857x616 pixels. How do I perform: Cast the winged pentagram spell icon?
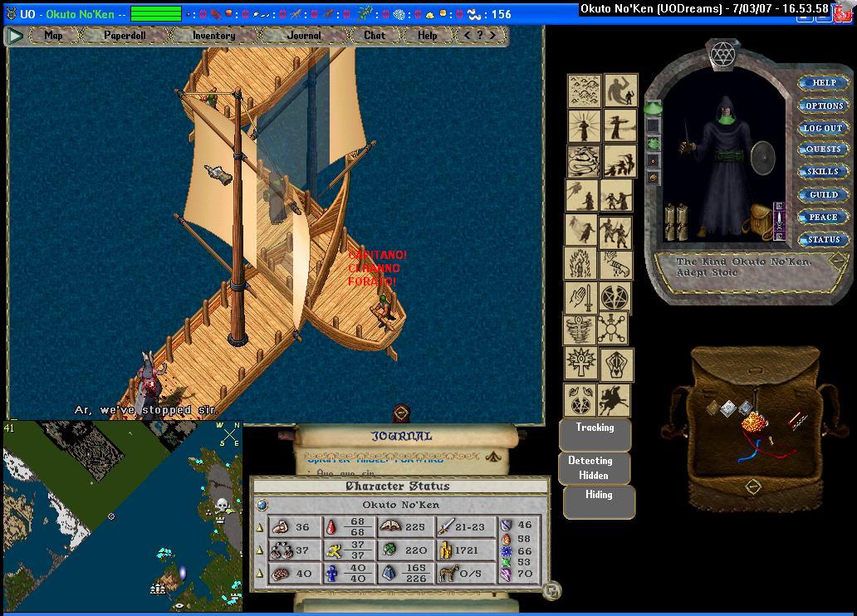[580, 401]
